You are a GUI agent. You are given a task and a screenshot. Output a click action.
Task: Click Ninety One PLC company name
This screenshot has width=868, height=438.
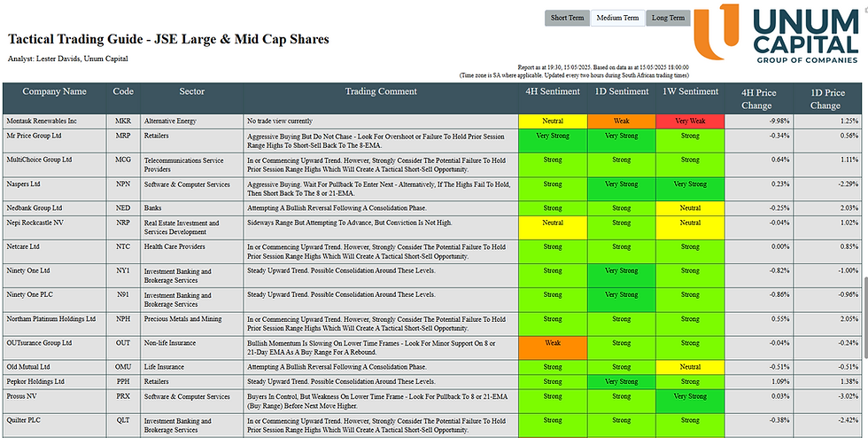click(x=29, y=294)
